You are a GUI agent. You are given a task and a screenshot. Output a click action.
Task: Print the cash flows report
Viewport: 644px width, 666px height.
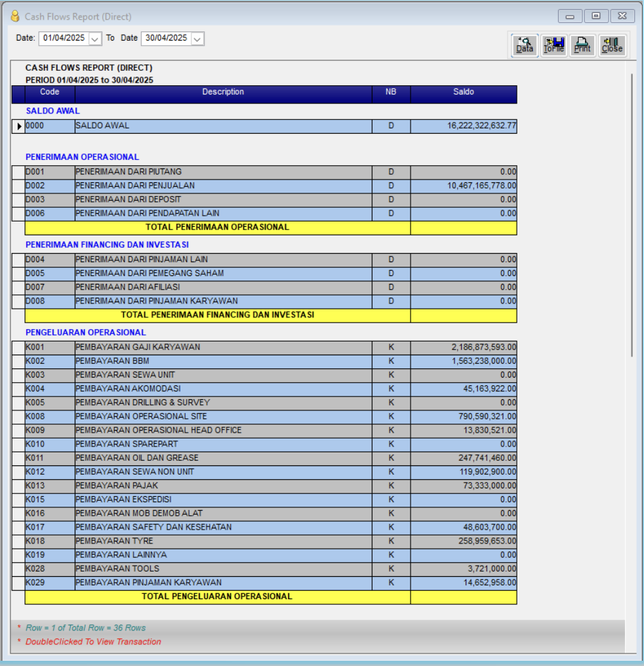[x=582, y=45]
